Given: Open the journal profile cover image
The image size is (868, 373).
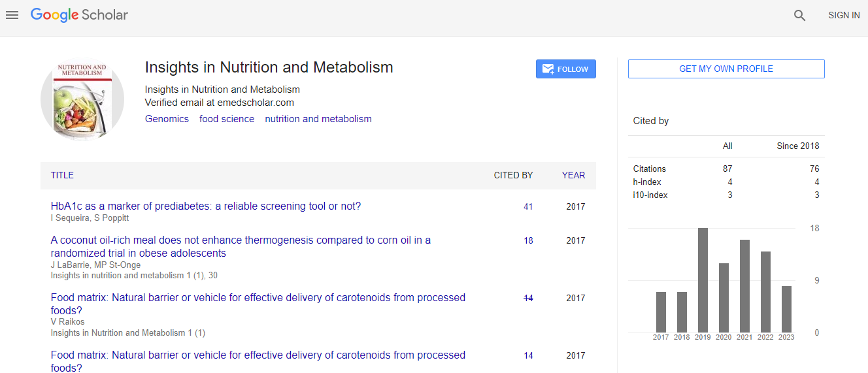Looking at the screenshot, I should (82, 100).
